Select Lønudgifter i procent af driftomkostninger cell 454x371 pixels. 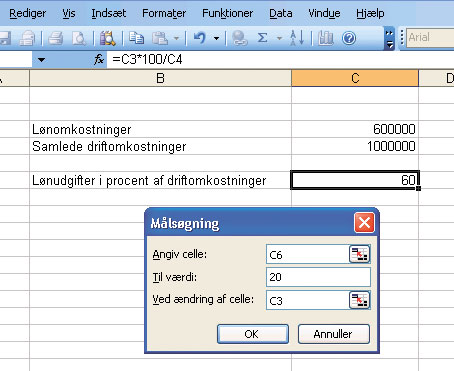pyautogui.click(x=160, y=180)
